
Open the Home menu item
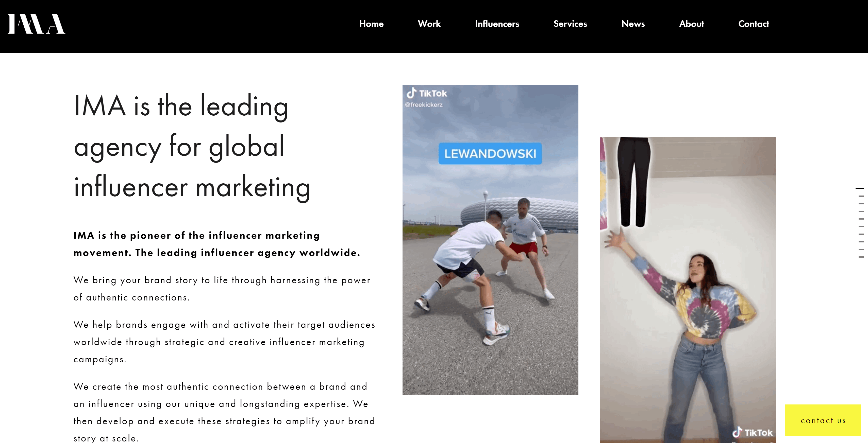(371, 24)
